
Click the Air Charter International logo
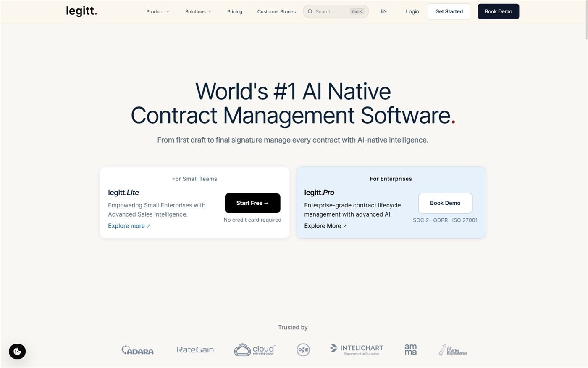click(453, 350)
